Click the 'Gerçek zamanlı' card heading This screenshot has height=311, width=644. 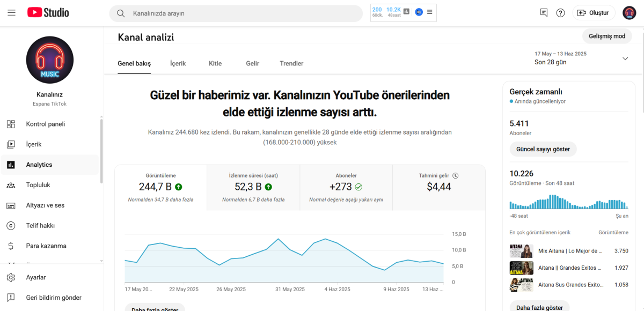pyautogui.click(x=536, y=92)
